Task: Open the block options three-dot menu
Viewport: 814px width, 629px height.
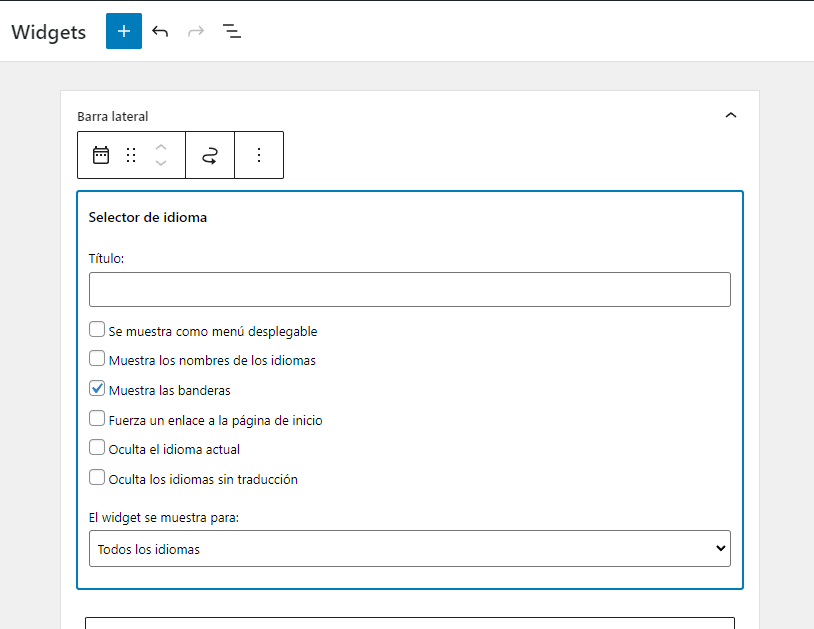Action: click(x=259, y=155)
